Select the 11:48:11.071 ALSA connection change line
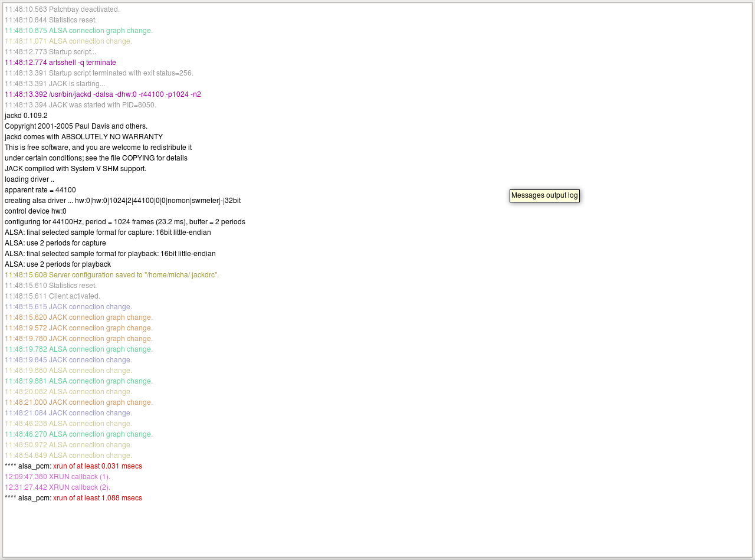This screenshot has width=755, height=560. pos(68,41)
